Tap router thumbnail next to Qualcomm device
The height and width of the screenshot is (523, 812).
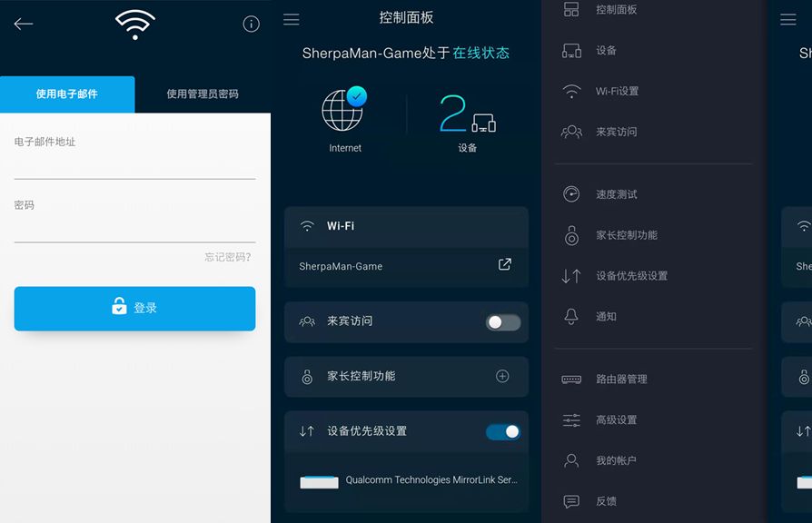(x=319, y=482)
